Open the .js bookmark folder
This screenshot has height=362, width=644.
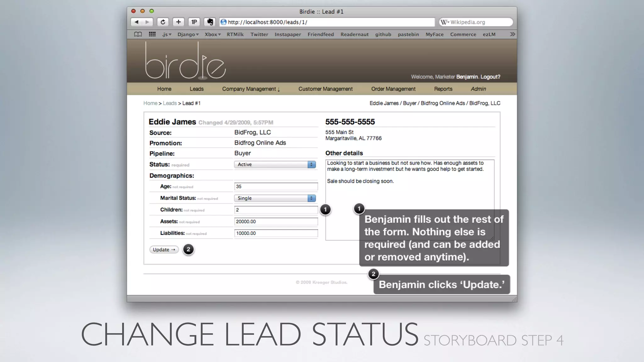(x=167, y=35)
